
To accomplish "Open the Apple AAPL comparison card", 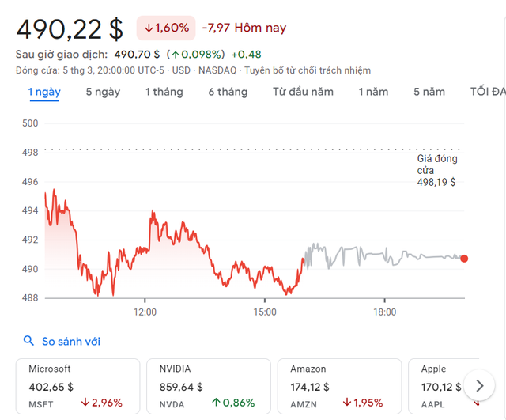I will click(444, 386).
